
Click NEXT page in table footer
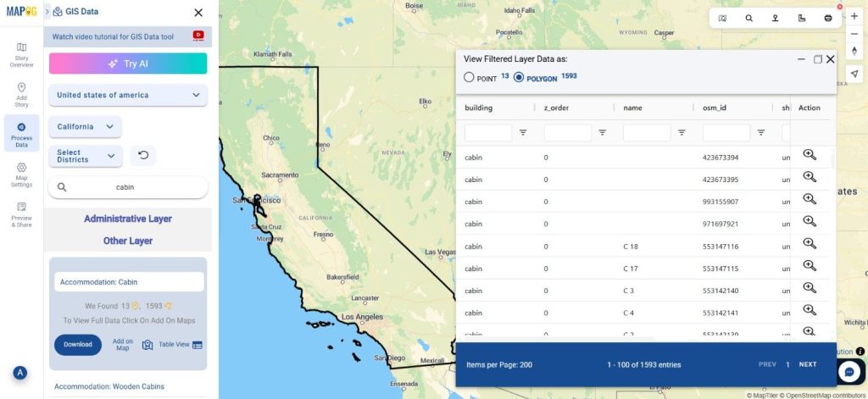[x=807, y=364]
